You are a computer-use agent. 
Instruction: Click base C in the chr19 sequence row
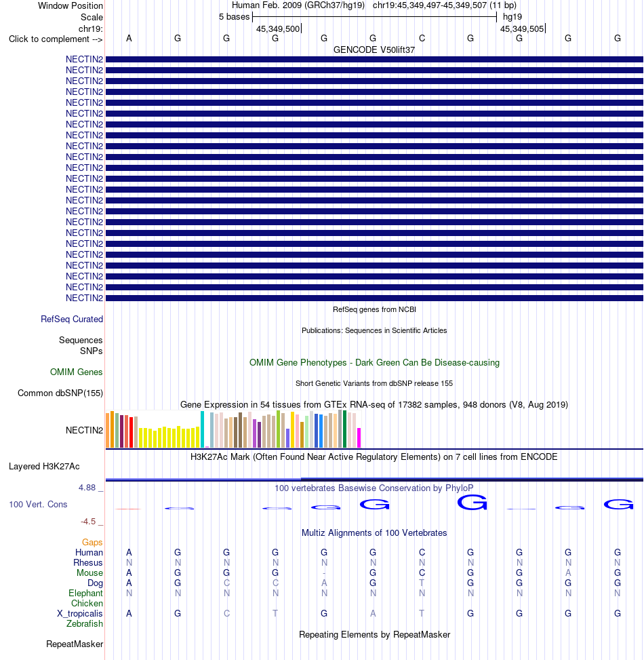pyautogui.click(x=422, y=38)
